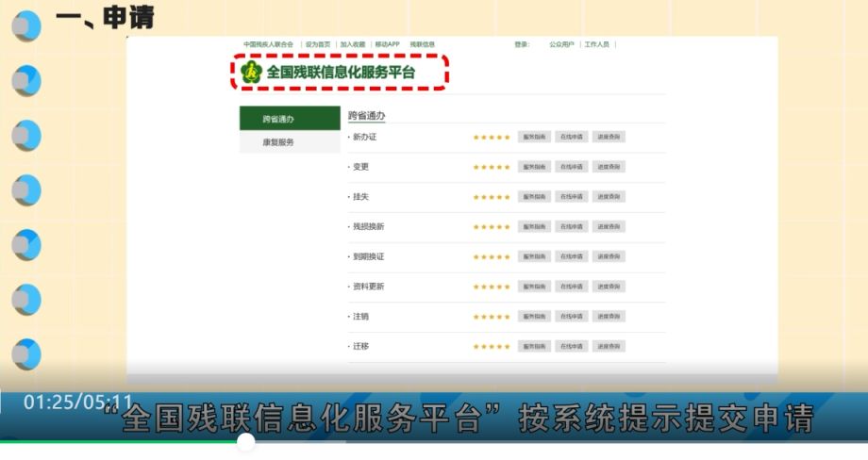Open the 注销 service item
The height and width of the screenshot is (460, 868).
[361, 317]
